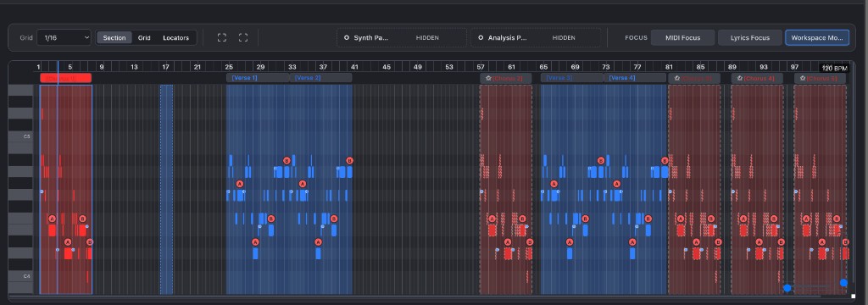
Task: Select the Workspace Mode button
Action: [817, 37]
